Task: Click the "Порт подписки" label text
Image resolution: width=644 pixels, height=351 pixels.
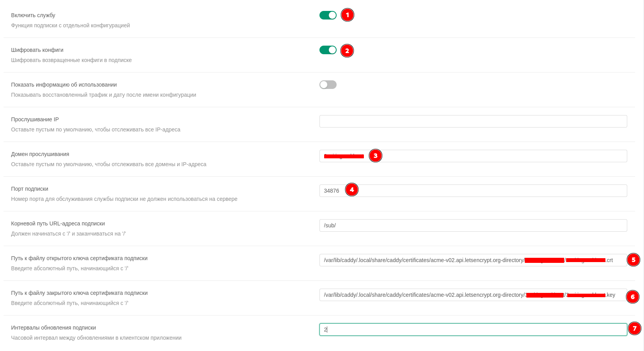Action: tap(30, 189)
